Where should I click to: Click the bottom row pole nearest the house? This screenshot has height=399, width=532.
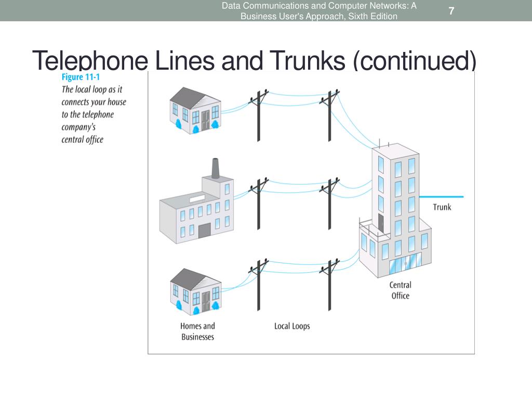259,285
